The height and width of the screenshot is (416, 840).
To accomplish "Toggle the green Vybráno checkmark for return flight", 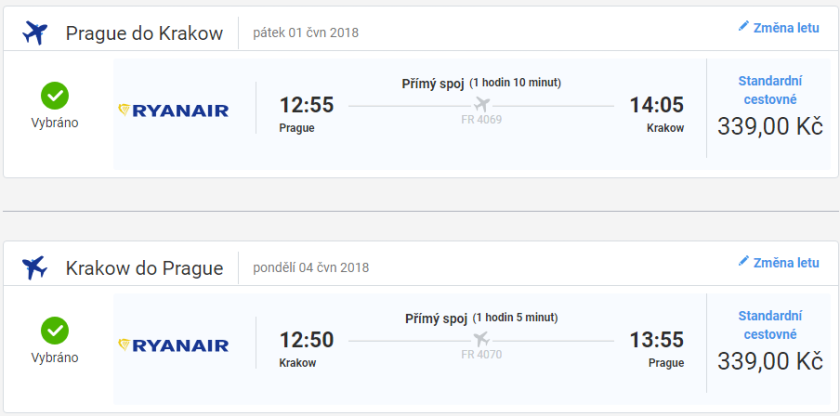I will click(55, 330).
